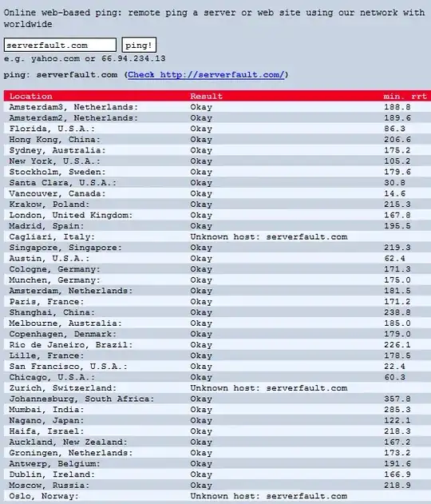The image size is (431, 504).
Task: Select the Location column header
Action: (x=31, y=96)
